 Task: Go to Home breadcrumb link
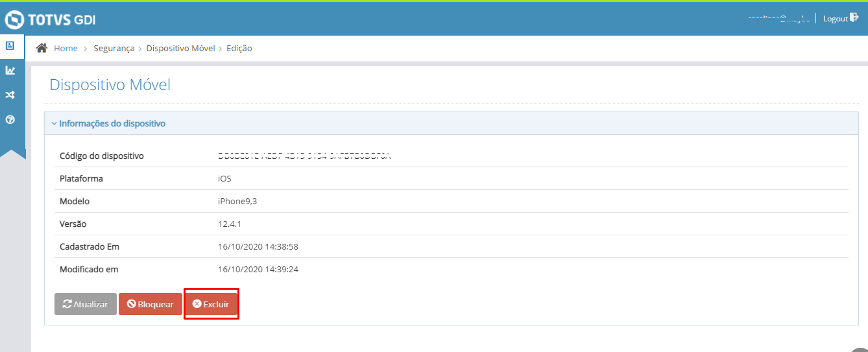[66, 49]
